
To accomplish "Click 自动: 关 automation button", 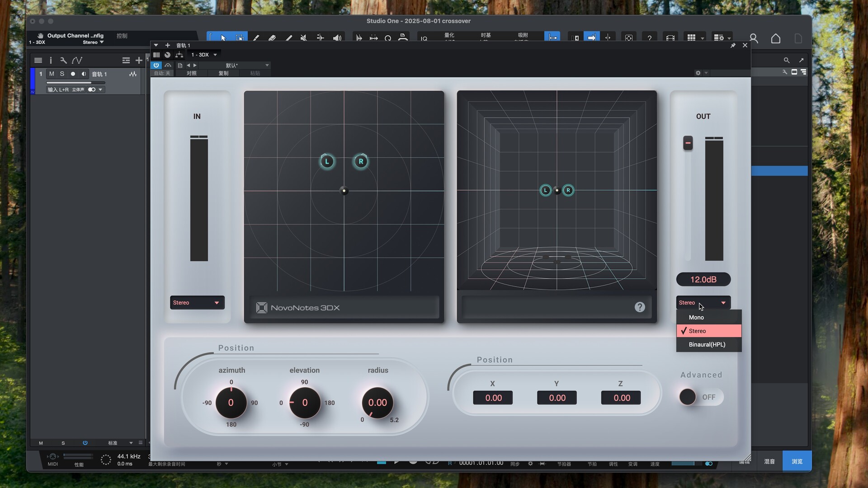I will tap(162, 73).
